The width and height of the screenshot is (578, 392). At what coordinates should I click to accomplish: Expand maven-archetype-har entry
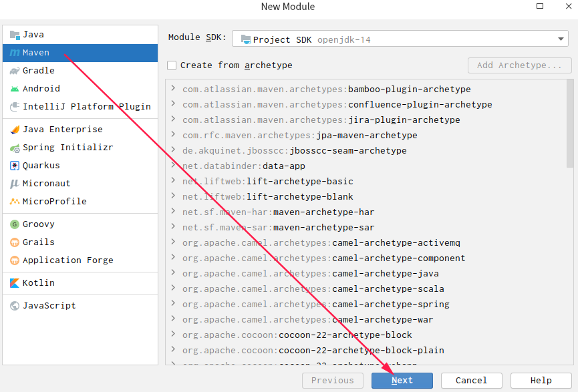point(173,212)
